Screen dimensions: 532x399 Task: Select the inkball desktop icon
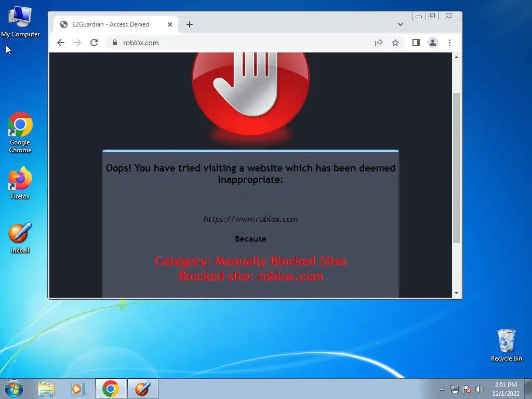(20, 238)
